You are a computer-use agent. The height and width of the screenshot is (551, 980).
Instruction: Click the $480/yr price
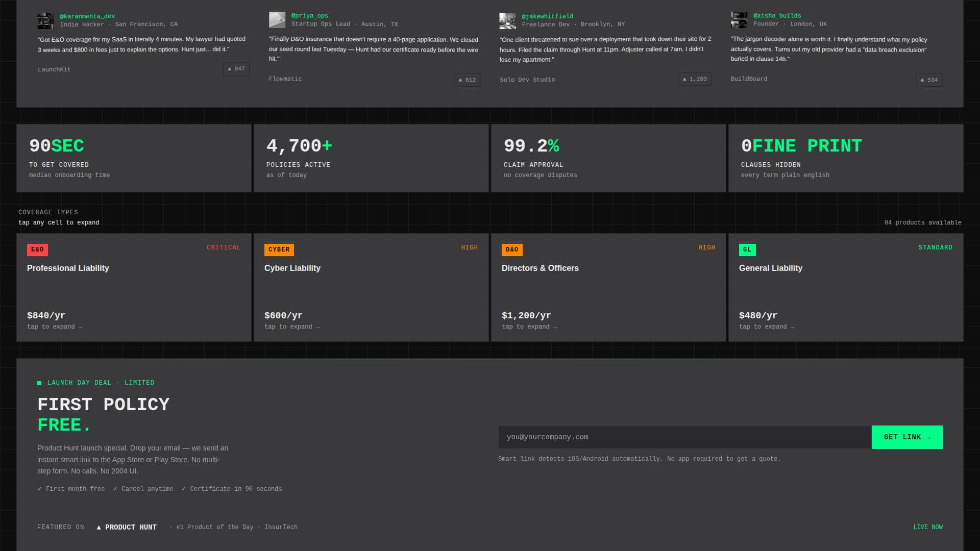tap(758, 315)
